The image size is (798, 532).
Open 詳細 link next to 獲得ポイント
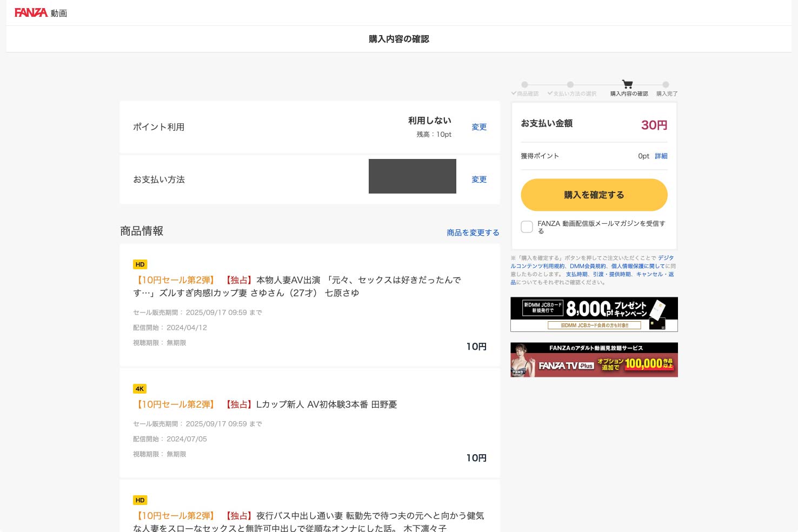click(661, 156)
